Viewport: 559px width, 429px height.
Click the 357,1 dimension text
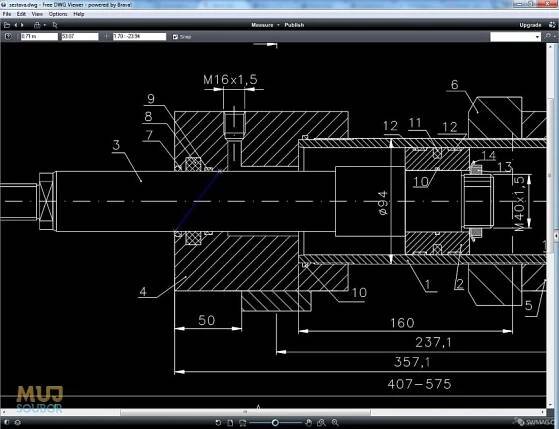pos(412,362)
